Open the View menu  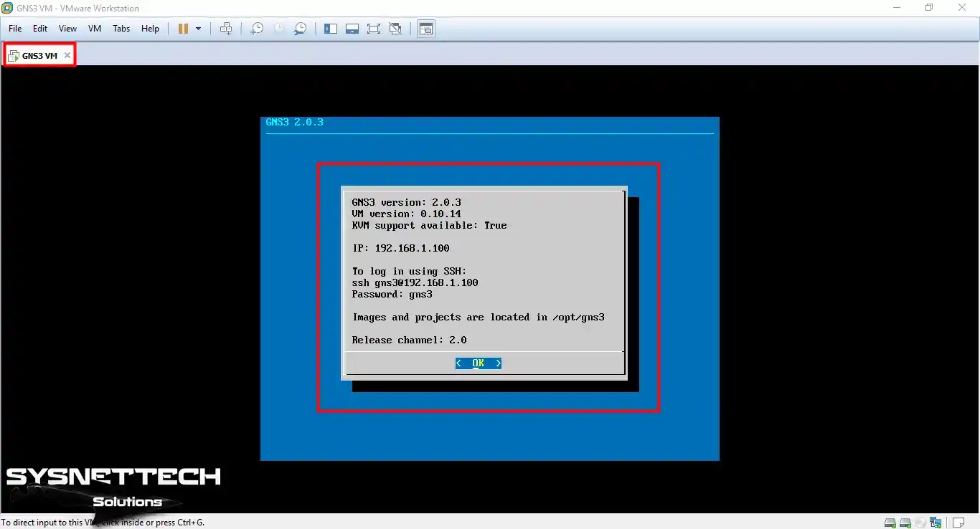[67, 29]
